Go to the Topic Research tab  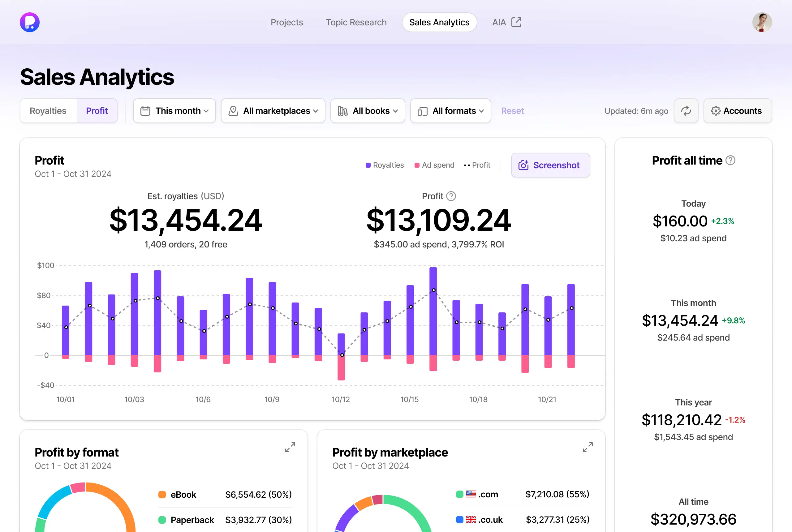click(x=356, y=22)
